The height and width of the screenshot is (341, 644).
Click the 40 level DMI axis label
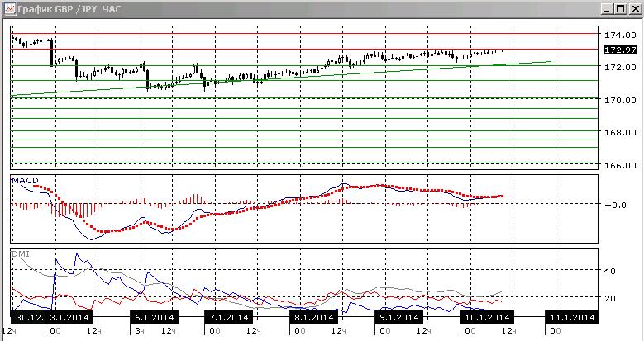(x=610, y=272)
